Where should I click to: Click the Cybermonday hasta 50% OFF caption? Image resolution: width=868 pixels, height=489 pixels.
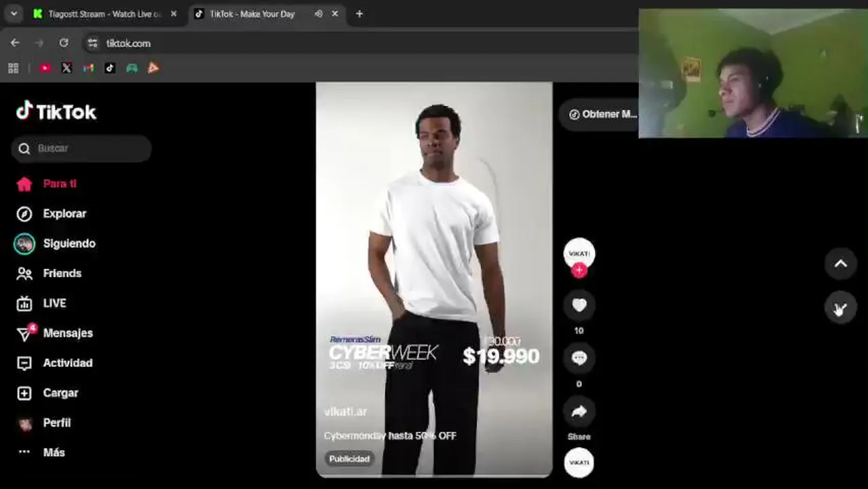[x=390, y=436]
